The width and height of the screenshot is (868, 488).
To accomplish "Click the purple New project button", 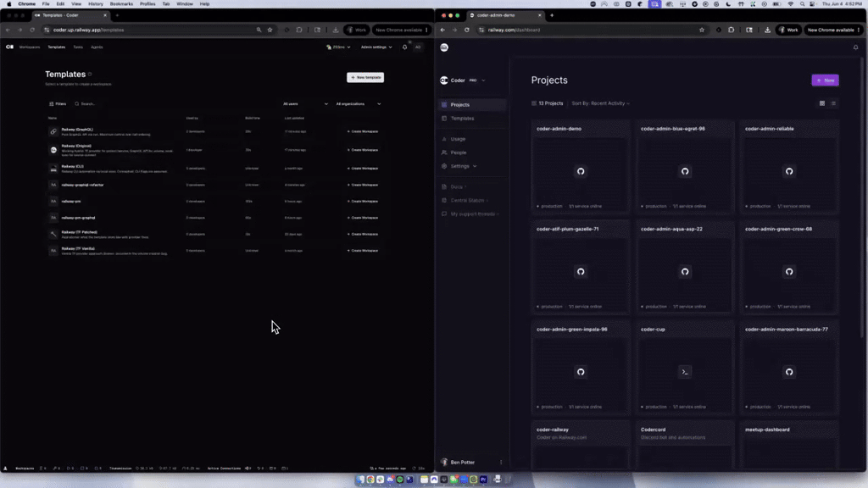I will 825,80.
